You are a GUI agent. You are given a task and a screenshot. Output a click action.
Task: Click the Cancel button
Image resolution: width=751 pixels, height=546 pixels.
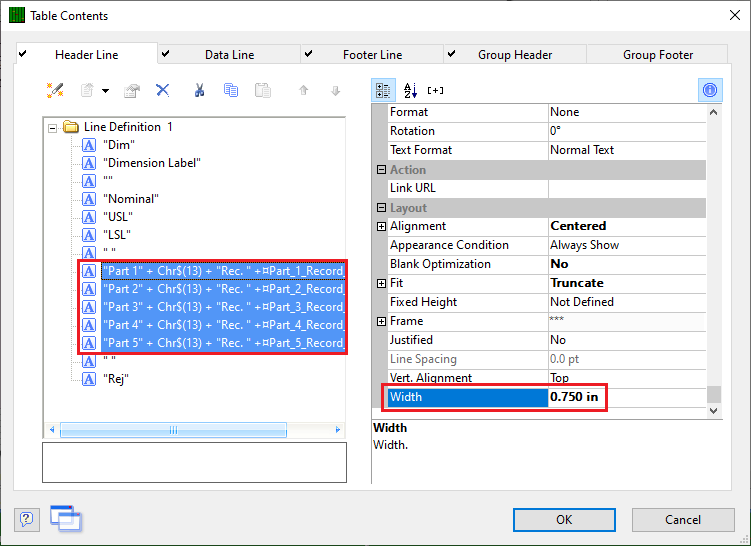(x=683, y=520)
